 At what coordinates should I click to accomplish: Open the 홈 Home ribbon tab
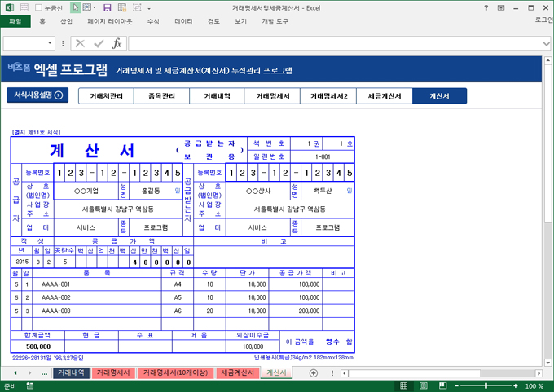pos(42,21)
